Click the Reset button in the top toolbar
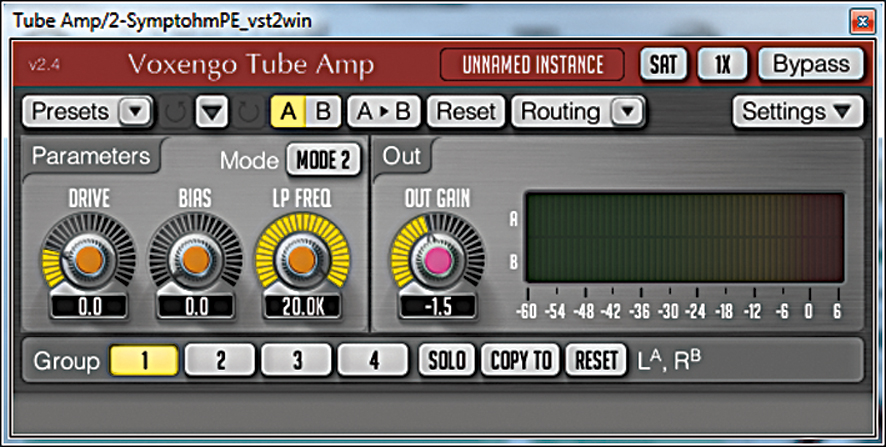This screenshot has height=447, width=886. click(x=466, y=111)
